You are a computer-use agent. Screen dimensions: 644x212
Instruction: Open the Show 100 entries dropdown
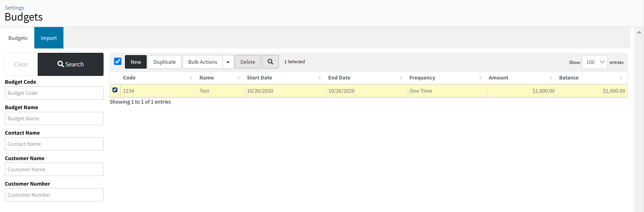tap(594, 62)
